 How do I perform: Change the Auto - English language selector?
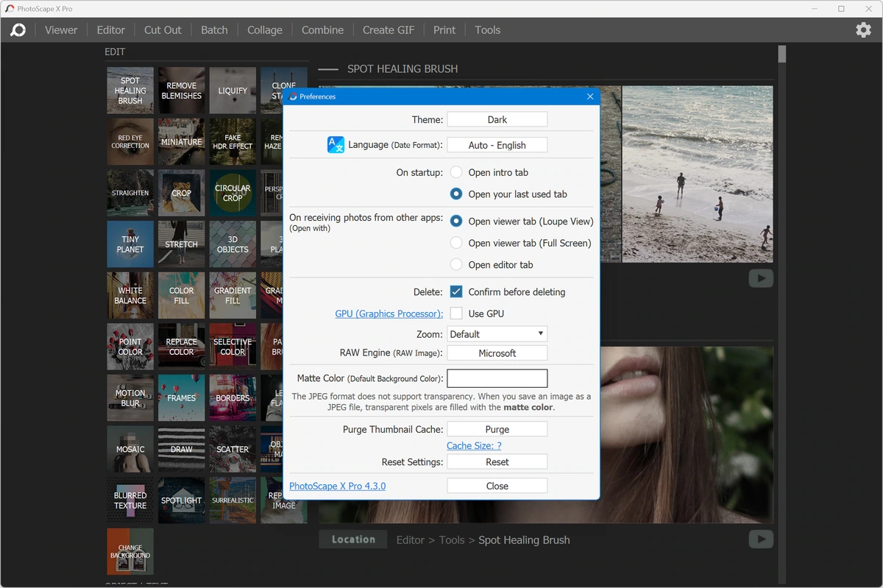[x=497, y=145]
